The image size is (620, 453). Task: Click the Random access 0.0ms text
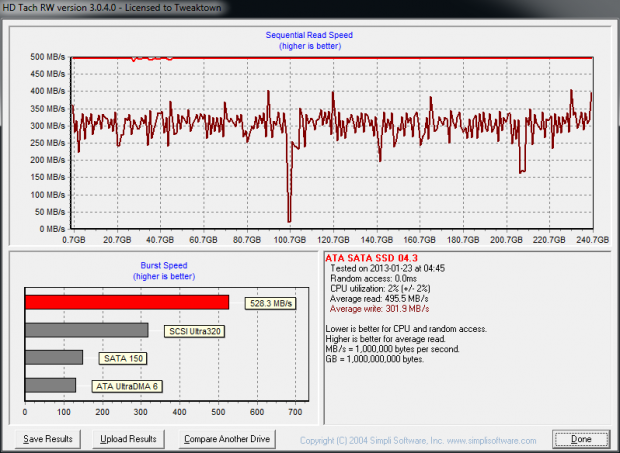point(373,278)
